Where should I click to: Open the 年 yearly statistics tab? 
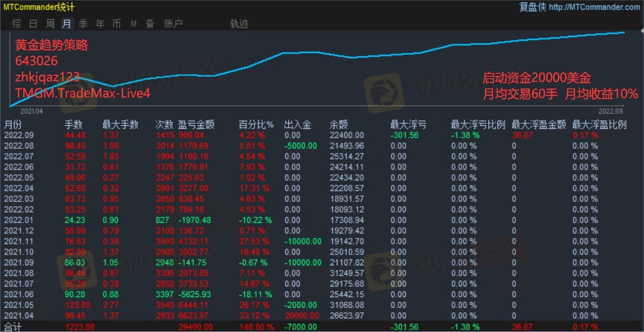click(100, 24)
